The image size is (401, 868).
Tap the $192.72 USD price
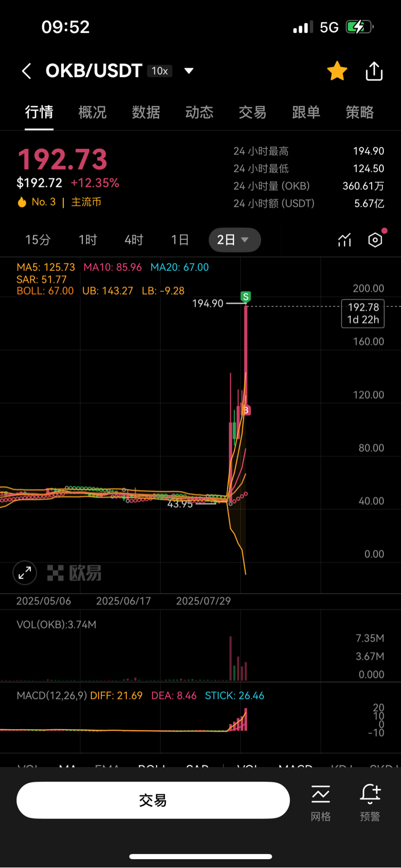click(40, 183)
